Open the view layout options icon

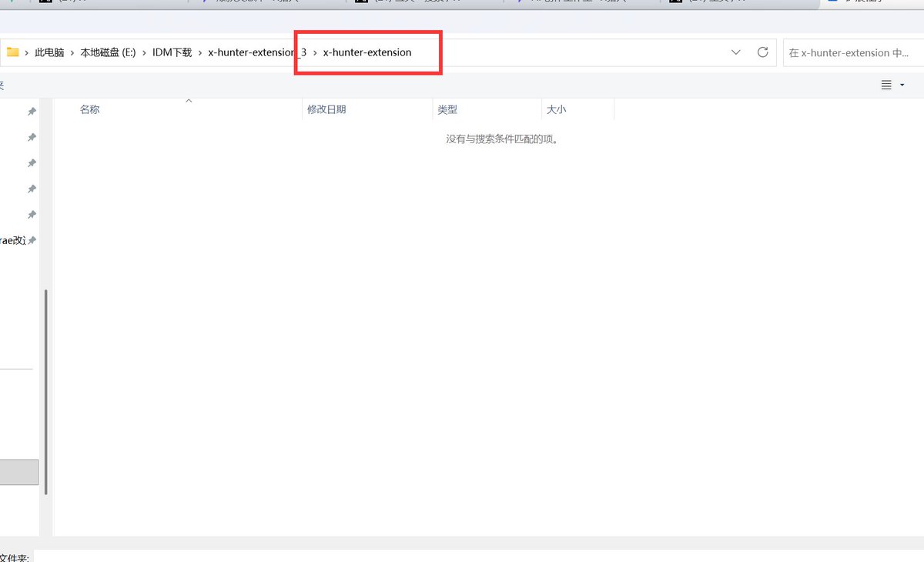click(886, 85)
